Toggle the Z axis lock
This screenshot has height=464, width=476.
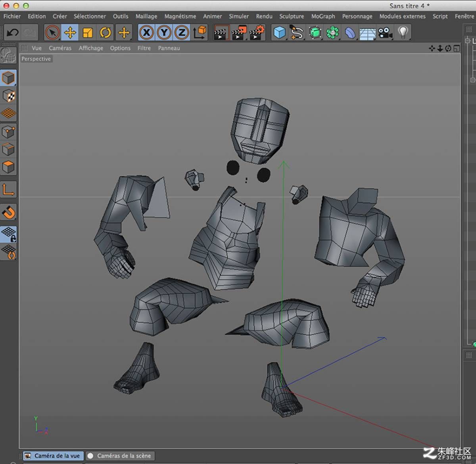coord(182,33)
